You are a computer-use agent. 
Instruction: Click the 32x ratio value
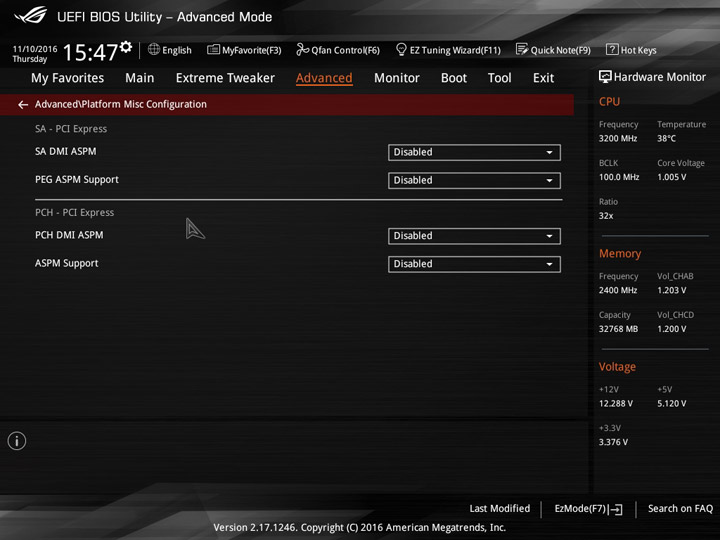pos(606,216)
